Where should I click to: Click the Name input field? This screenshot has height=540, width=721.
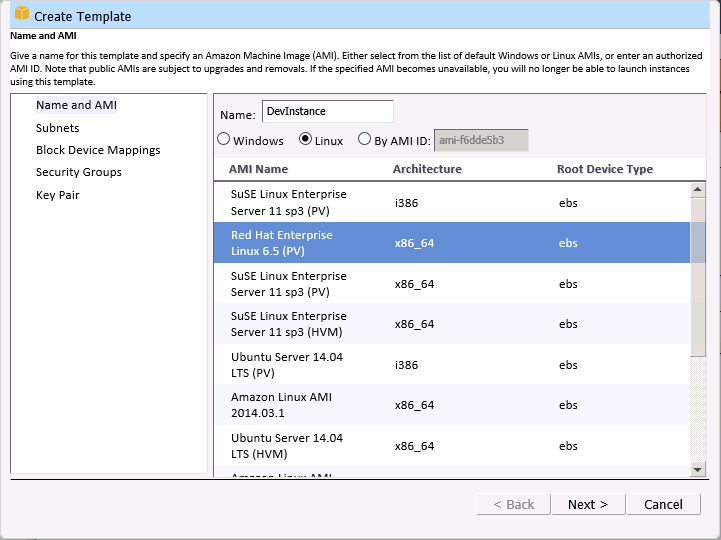[327, 112]
